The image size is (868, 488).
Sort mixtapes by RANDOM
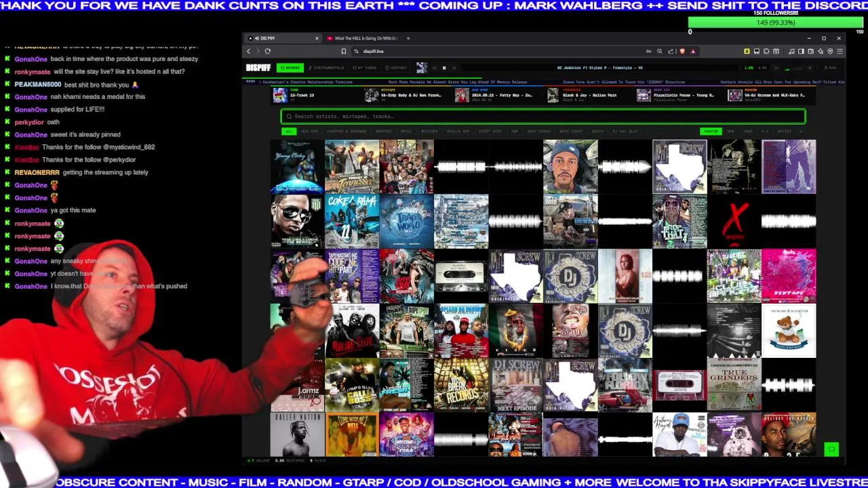[711, 131]
